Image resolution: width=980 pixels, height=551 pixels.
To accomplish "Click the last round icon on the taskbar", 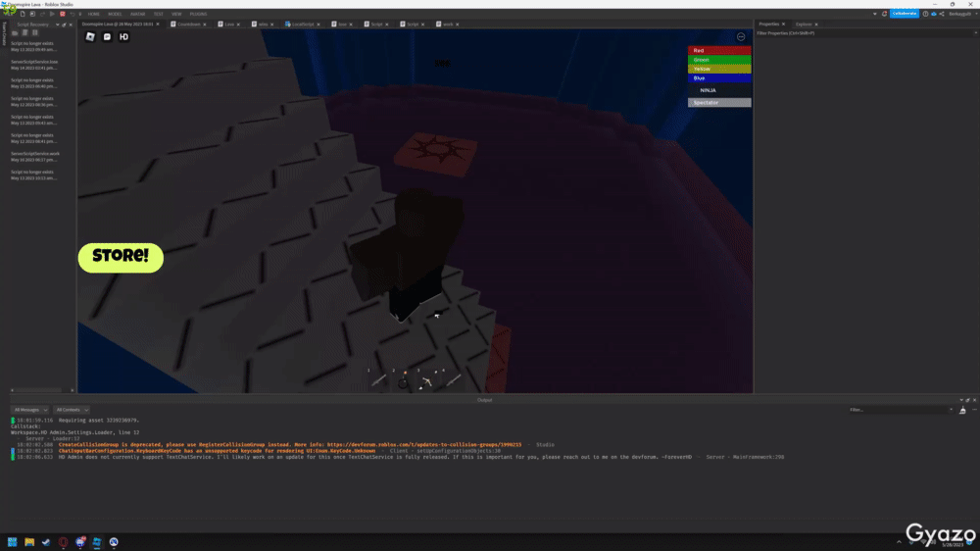I will (x=114, y=542).
